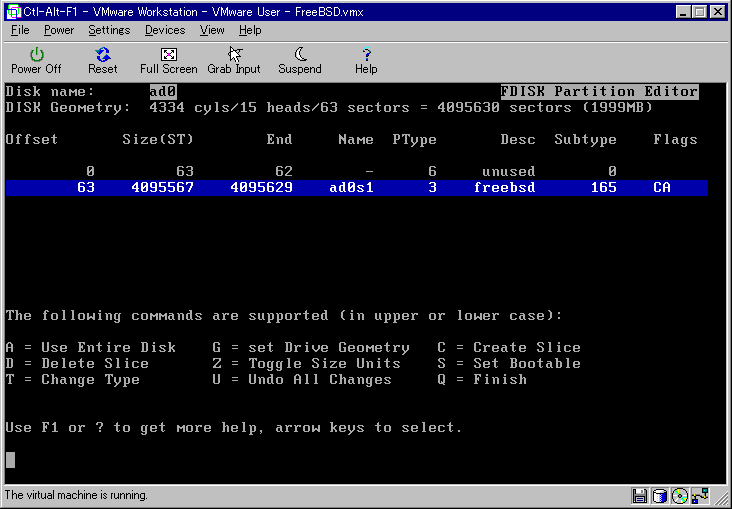This screenshot has width=732, height=509.
Task: Click the Flags column header
Action: (x=676, y=140)
